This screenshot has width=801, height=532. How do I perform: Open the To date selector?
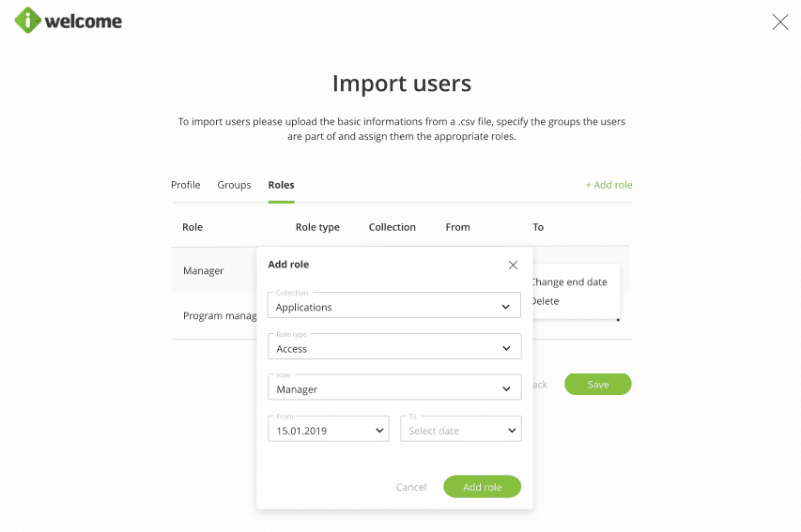click(x=460, y=430)
